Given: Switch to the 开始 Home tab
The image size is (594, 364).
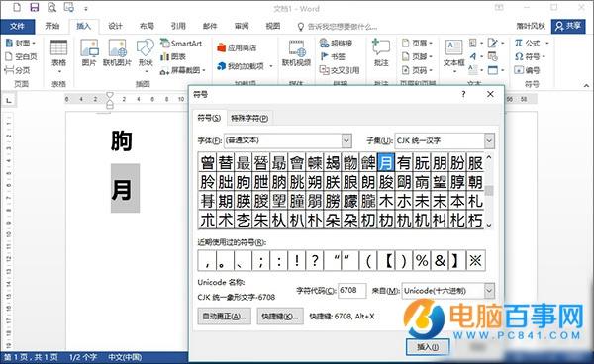Looking at the screenshot, I should [x=52, y=26].
